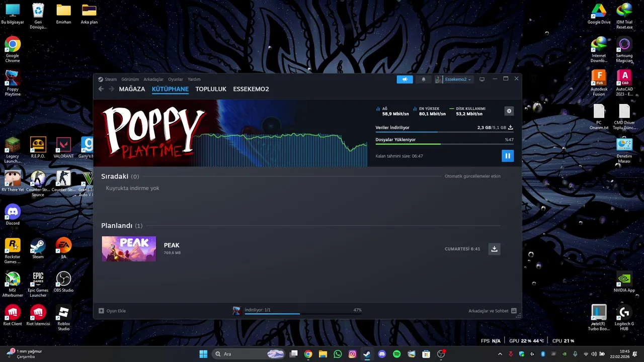Screen dimensions: 644x362
Task: Show hidden system tray icons chevron
Action: click(500, 354)
